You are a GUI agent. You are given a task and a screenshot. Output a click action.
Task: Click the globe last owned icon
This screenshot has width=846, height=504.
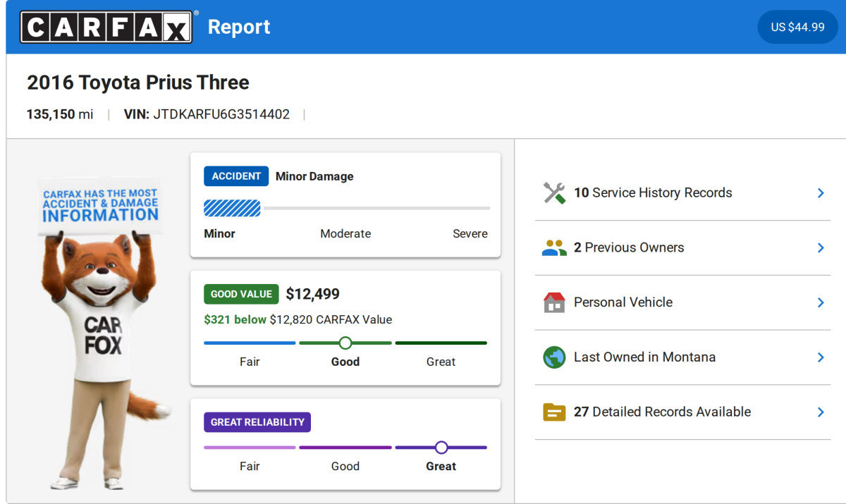554,357
